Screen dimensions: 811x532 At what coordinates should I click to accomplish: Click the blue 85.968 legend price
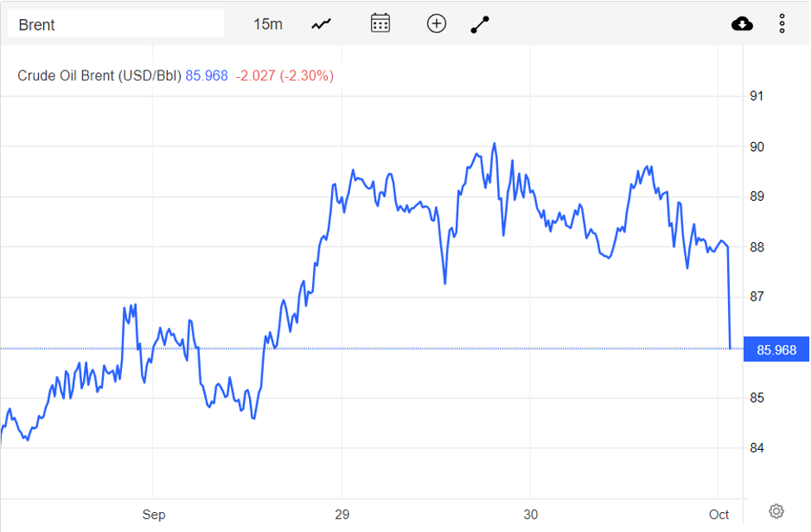207,76
